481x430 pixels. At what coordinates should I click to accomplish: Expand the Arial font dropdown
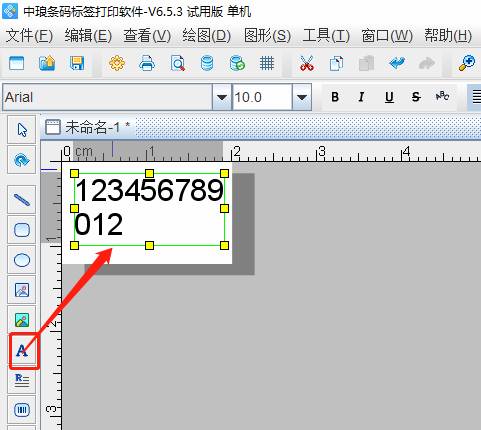click(x=222, y=97)
